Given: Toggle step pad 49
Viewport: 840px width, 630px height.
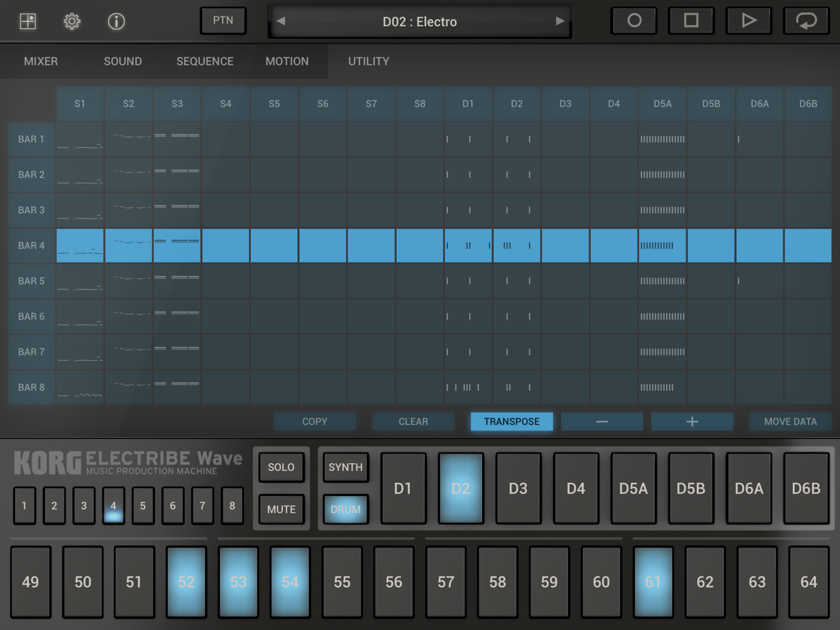Looking at the screenshot, I should point(30,582).
